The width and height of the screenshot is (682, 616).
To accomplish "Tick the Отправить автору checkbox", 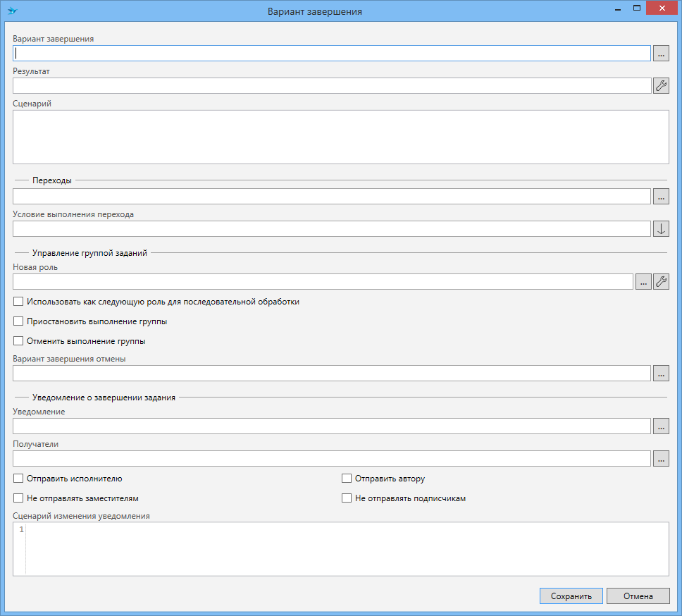I will [347, 479].
